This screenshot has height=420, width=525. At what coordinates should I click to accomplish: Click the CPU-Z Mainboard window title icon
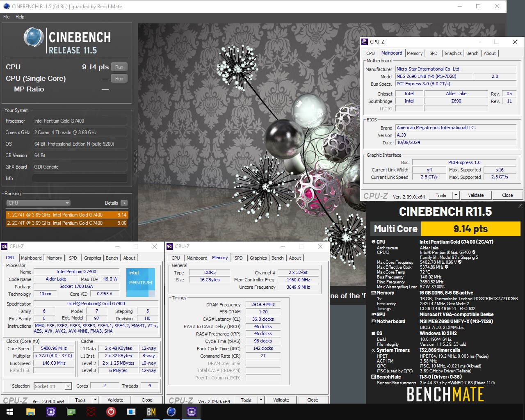(365, 41)
